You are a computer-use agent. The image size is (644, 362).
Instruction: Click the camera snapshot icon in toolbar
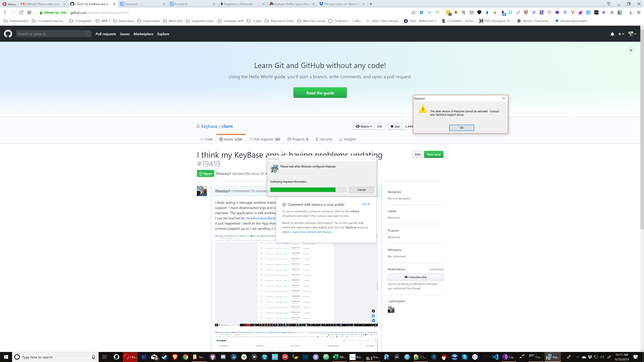(414, 13)
